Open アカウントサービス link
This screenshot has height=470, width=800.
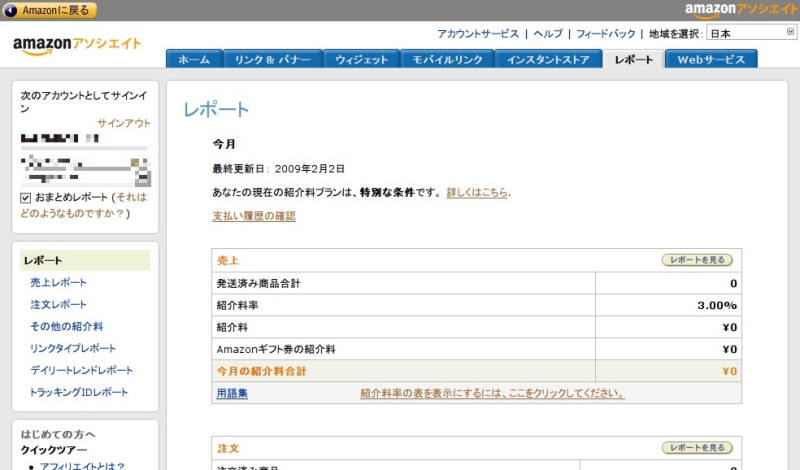[x=478, y=34]
